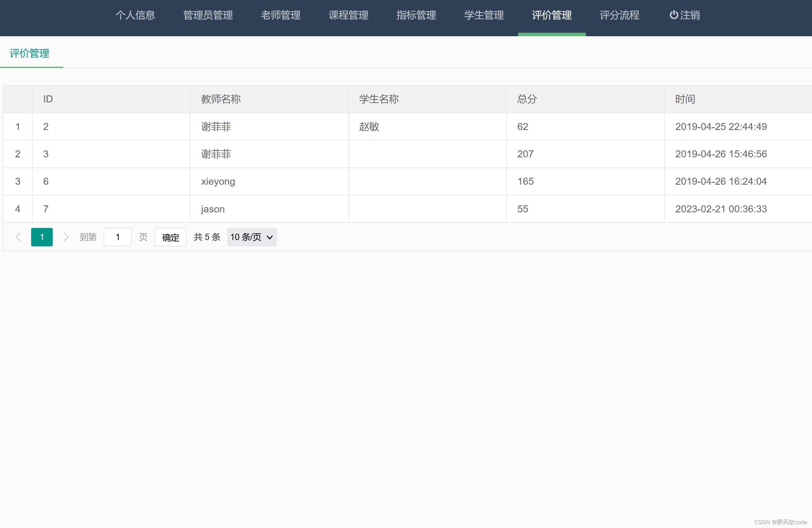Select teacher name 谢菲菲 in row one
Viewport: 812px width, 528px height.
[x=216, y=126]
